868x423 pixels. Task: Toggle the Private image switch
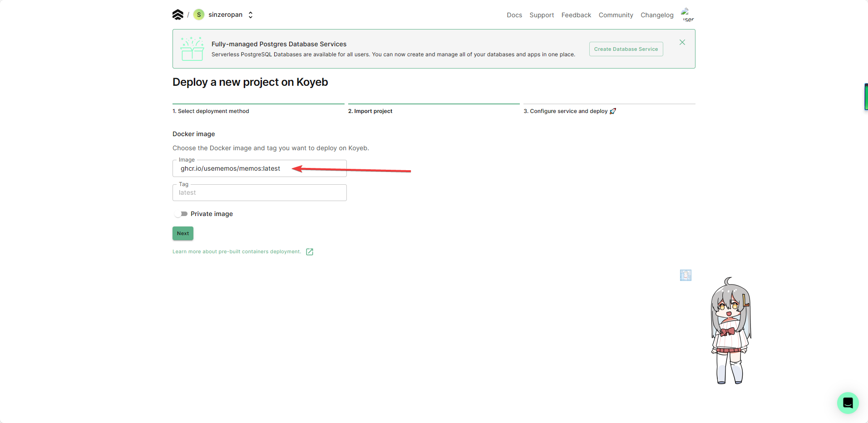click(181, 214)
